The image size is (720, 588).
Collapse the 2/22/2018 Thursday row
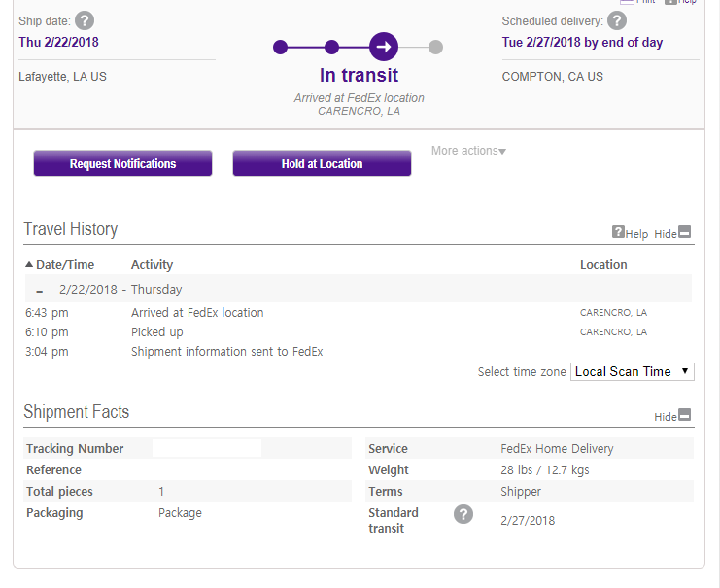click(39, 290)
